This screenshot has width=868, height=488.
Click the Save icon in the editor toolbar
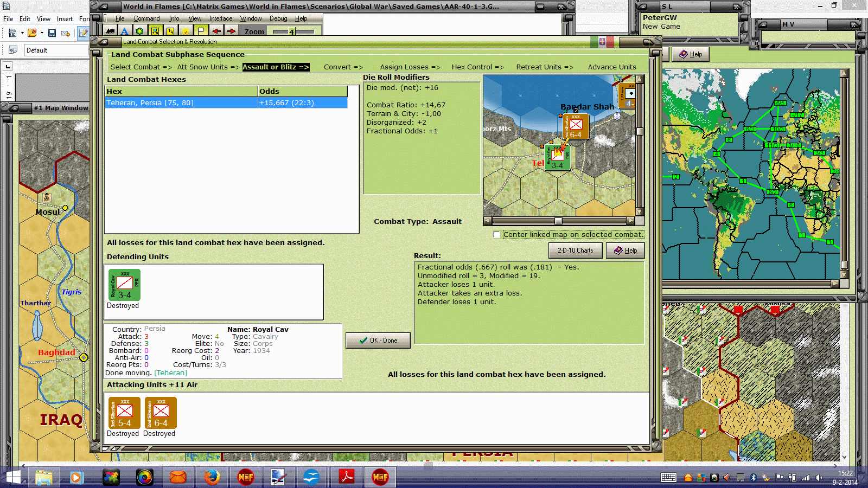[x=52, y=33]
